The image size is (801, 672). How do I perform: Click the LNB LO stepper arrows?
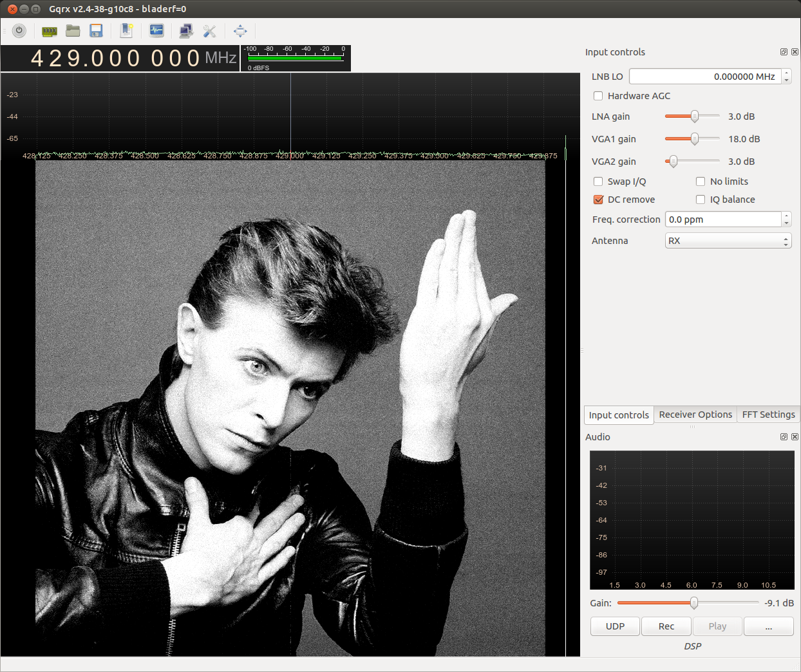(x=786, y=77)
